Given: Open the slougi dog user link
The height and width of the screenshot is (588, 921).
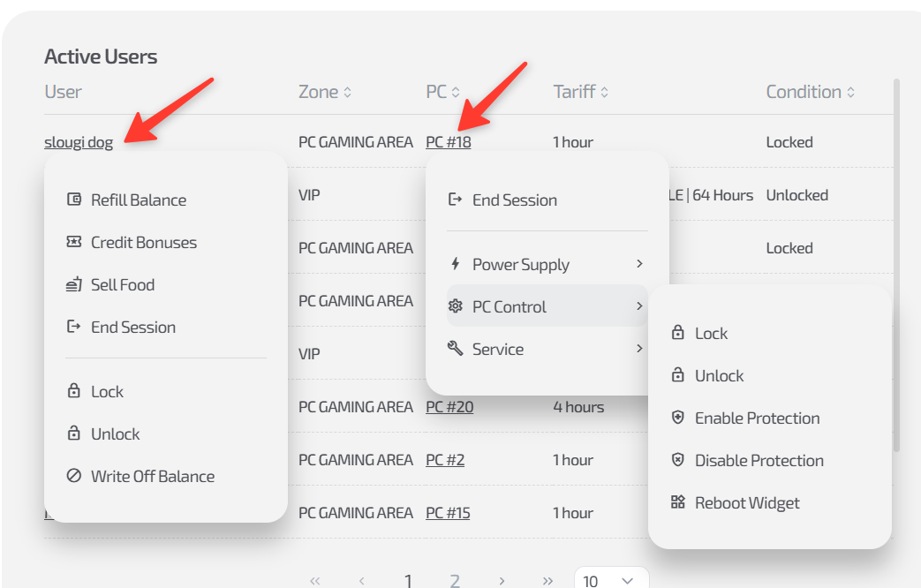Looking at the screenshot, I should pos(79,142).
